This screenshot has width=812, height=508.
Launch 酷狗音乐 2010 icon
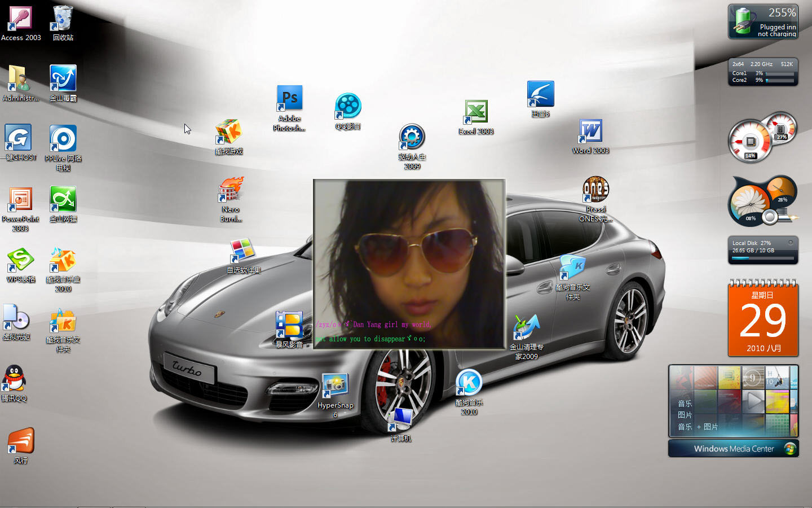tap(469, 392)
